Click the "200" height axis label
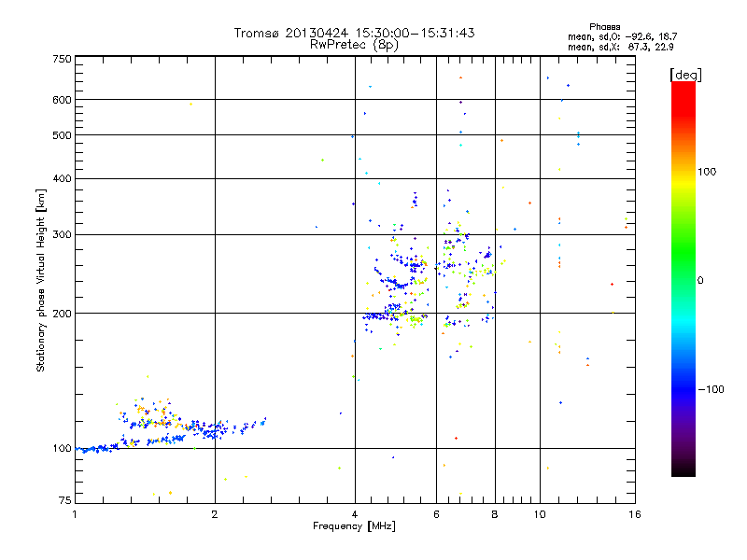Viewport: 747px width, 560px height. (63, 314)
